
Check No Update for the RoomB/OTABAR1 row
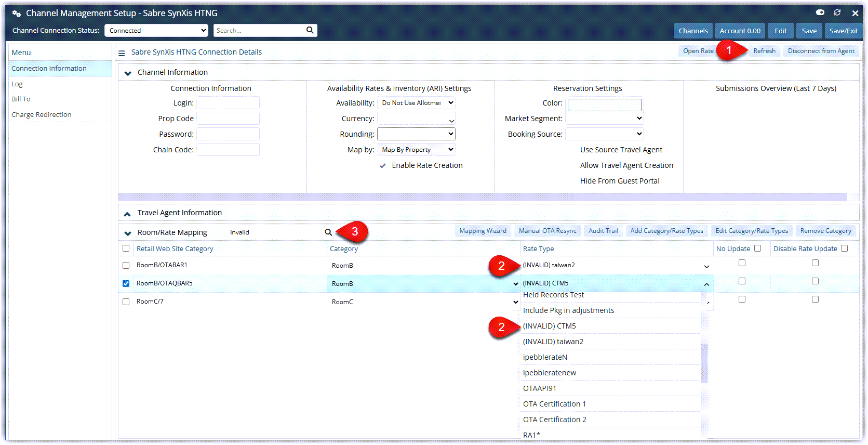click(742, 263)
